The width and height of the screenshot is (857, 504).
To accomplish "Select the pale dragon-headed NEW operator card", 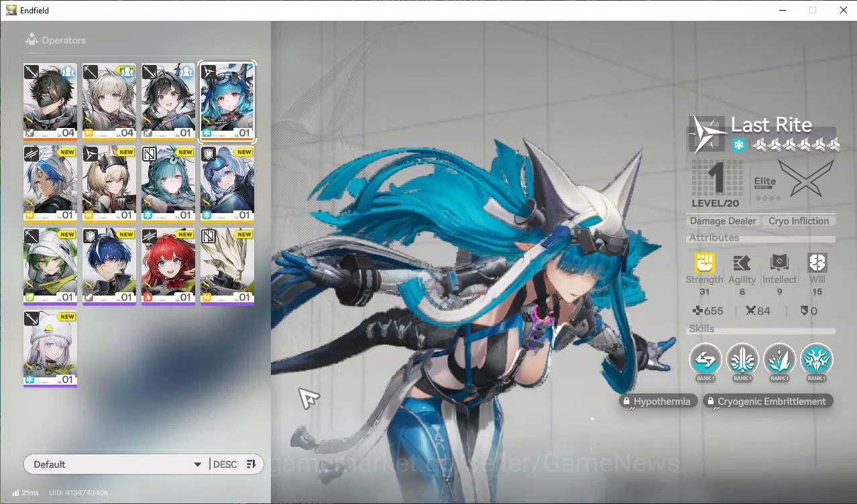I will click(x=227, y=267).
